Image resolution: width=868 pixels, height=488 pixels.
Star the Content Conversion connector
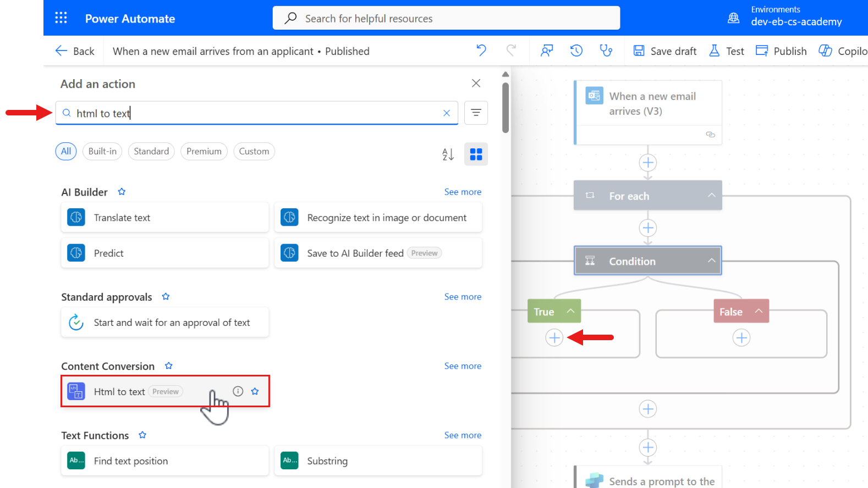(x=169, y=366)
